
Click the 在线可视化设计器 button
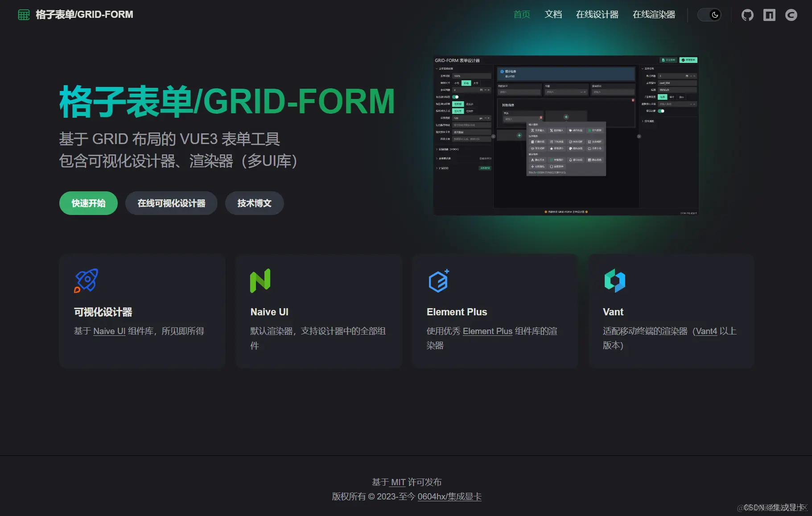171,203
